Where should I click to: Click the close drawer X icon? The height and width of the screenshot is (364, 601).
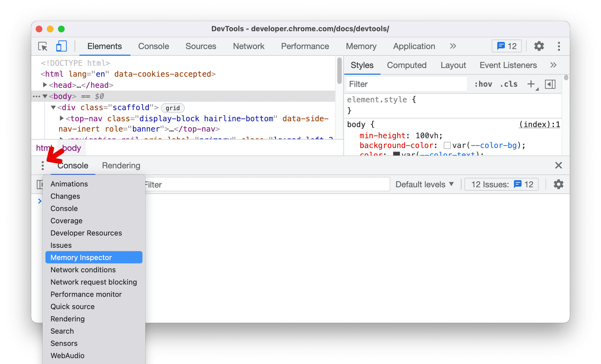[559, 165]
